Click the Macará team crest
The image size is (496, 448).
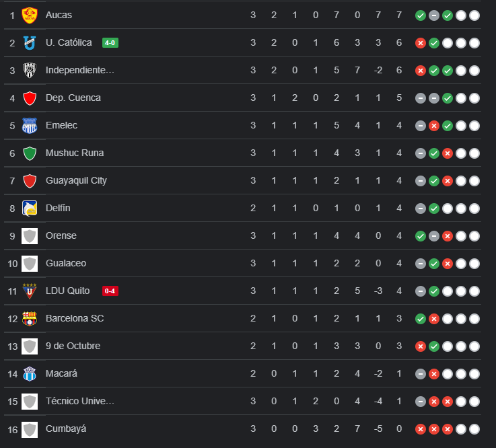pyautogui.click(x=29, y=374)
